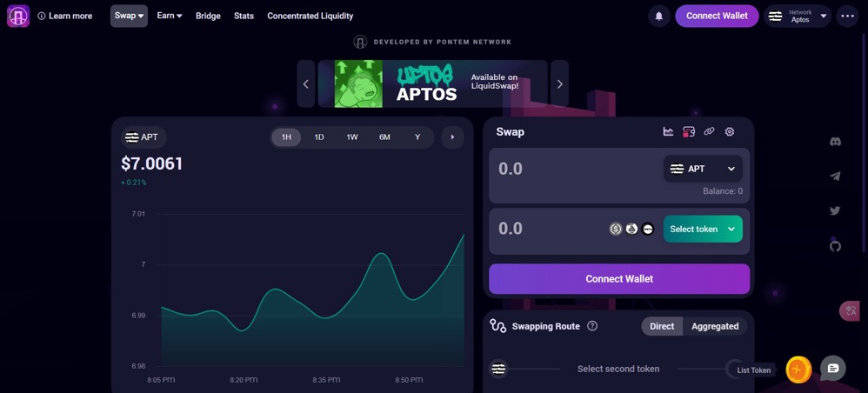Screen dimensions: 868x393
Task: Click the + 0.21% change value
Action: pos(133,183)
